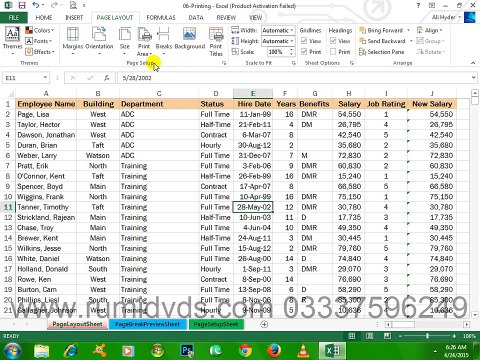
Task: Open Windows Start menu
Action: click(x=11, y=351)
